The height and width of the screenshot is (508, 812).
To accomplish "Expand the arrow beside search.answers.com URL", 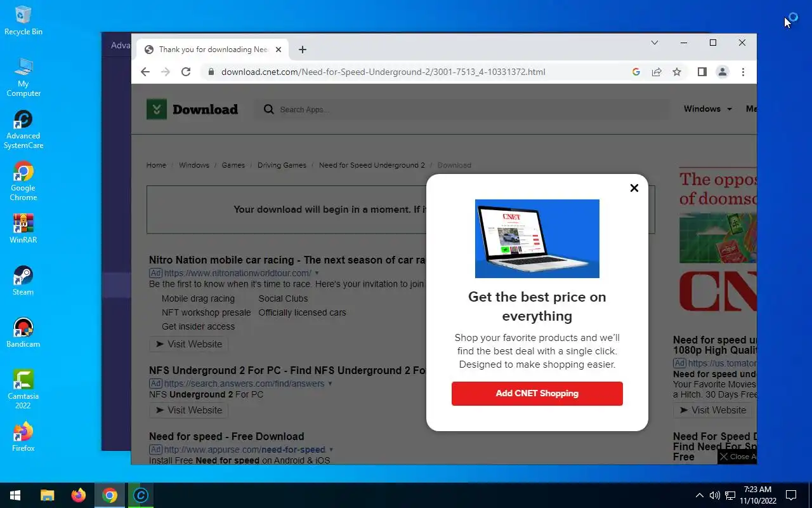I will coord(330,384).
